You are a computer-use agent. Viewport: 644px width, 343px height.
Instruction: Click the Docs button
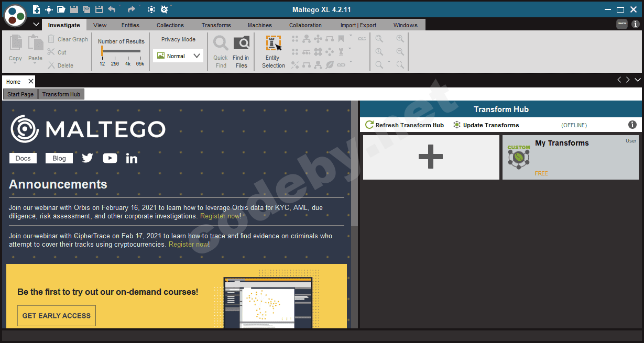[x=23, y=158]
